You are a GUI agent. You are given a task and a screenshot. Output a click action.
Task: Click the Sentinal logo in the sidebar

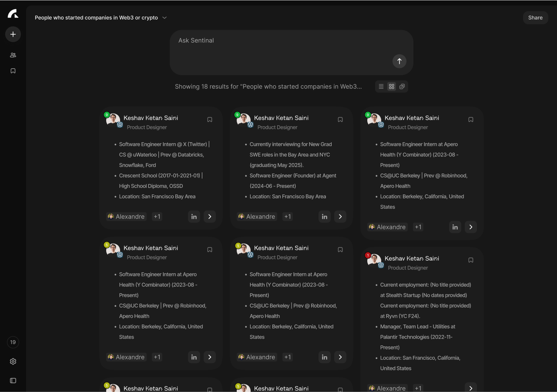pyautogui.click(x=13, y=14)
